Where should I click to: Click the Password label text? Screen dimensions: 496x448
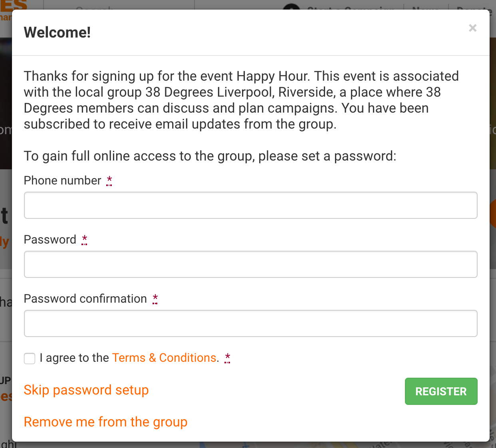(50, 240)
